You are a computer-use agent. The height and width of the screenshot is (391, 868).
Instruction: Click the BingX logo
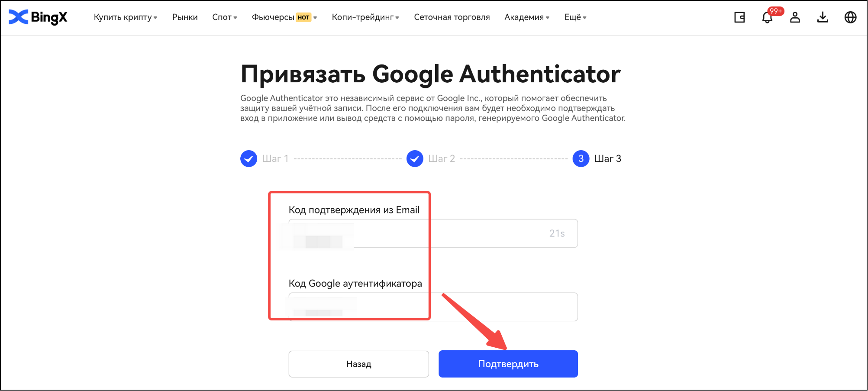(x=38, y=17)
